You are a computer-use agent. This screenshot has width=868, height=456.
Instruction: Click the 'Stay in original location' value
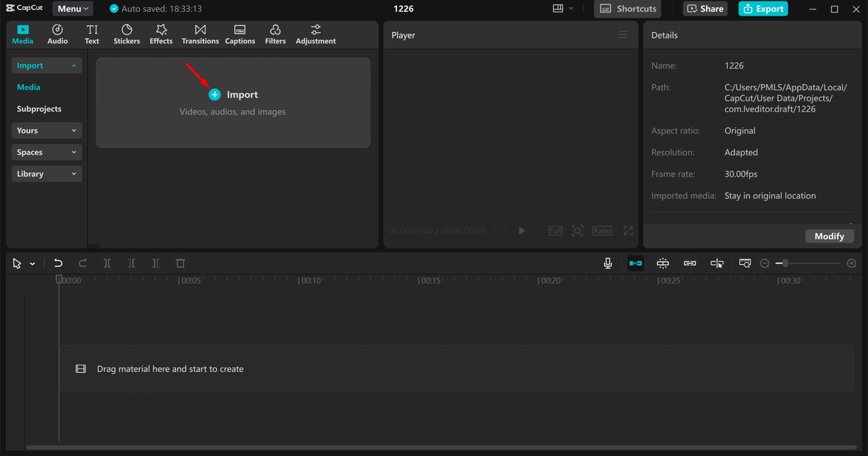point(770,196)
